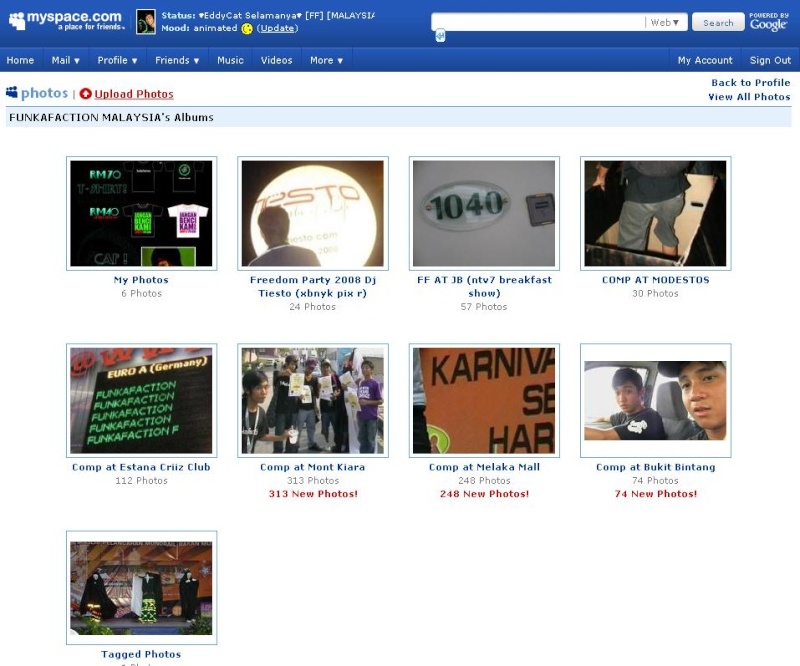Click the 57 Photos count text
This screenshot has height=666, width=800.
(x=484, y=307)
